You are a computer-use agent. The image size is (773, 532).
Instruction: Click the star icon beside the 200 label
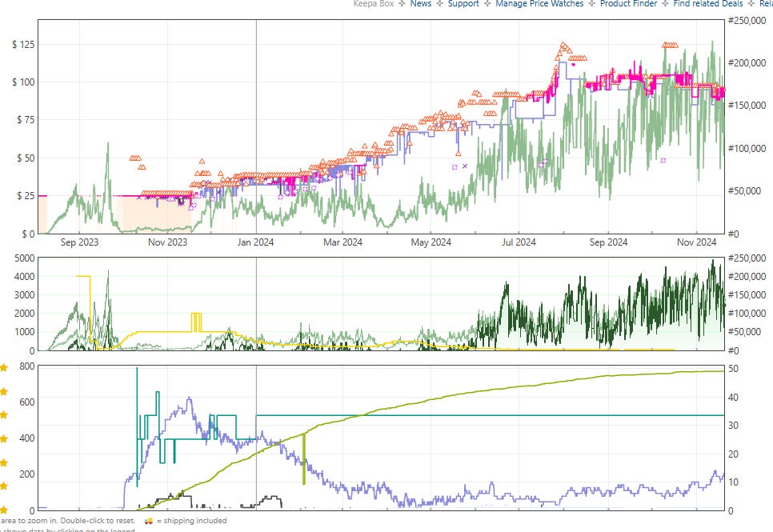click(4, 486)
